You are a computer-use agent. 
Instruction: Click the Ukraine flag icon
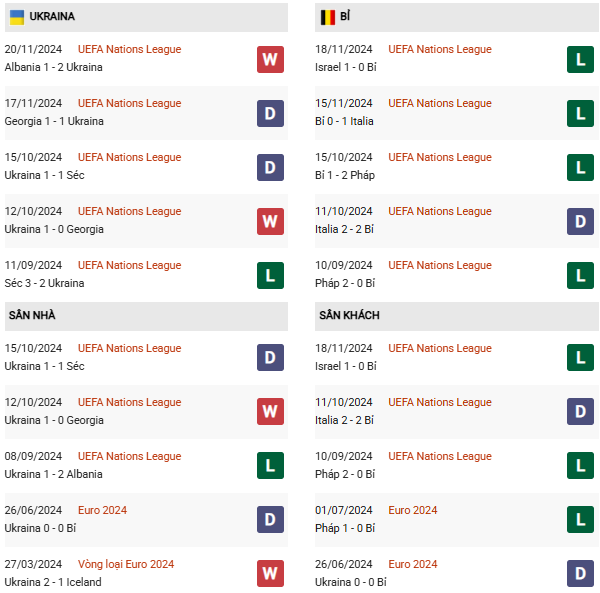tap(17, 17)
